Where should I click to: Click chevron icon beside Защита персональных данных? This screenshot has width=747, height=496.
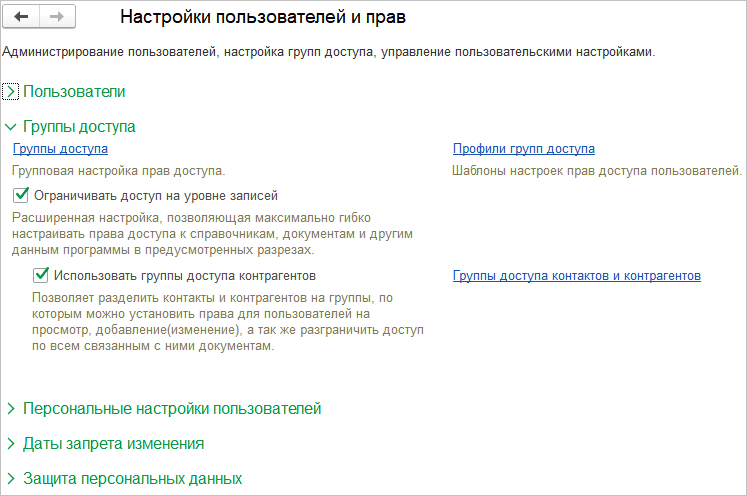tap(11, 479)
